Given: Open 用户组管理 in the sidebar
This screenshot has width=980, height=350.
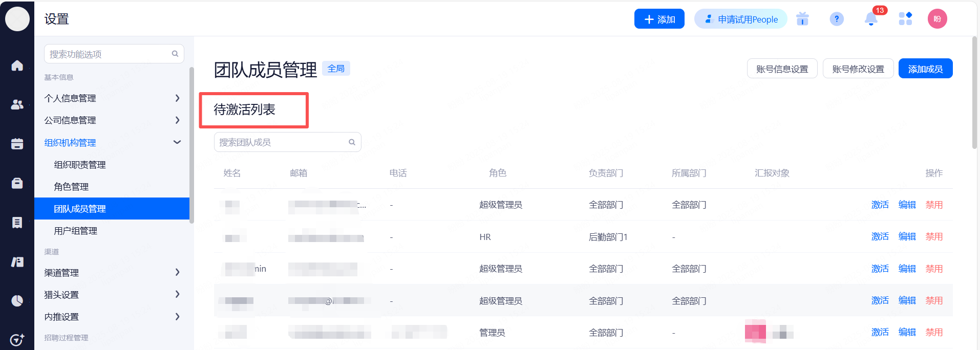Looking at the screenshot, I should pyautogui.click(x=75, y=231).
